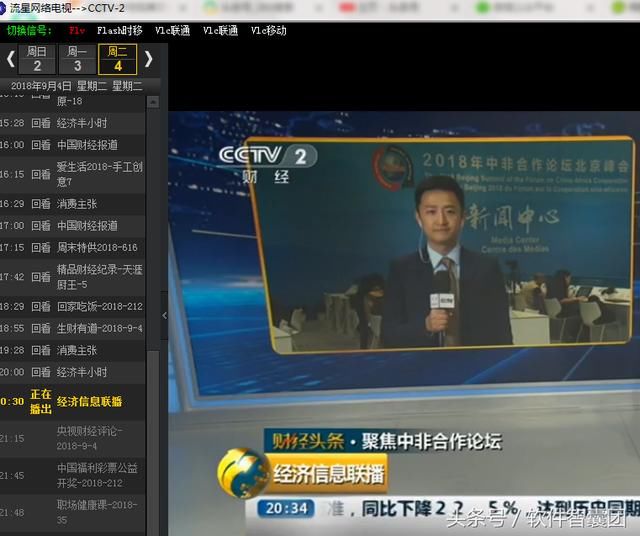Switch signal to Vlc移动
The image size is (640, 536).
pyautogui.click(x=268, y=31)
